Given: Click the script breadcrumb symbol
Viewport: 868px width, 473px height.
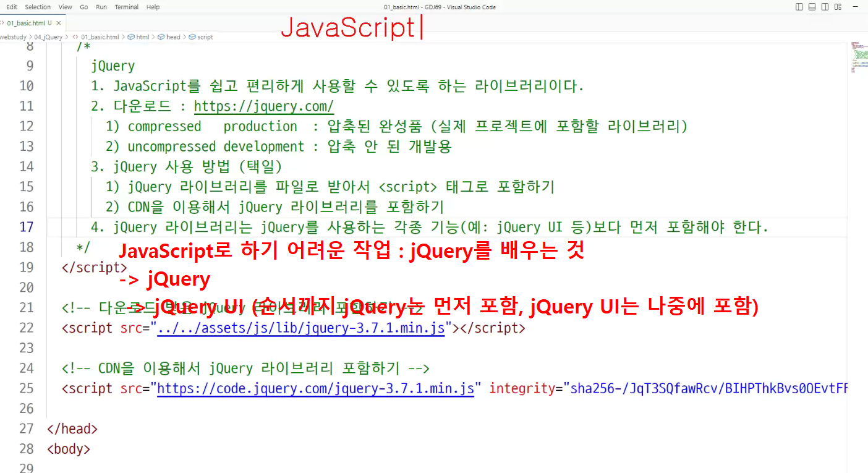Looking at the screenshot, I should point(201,37).
